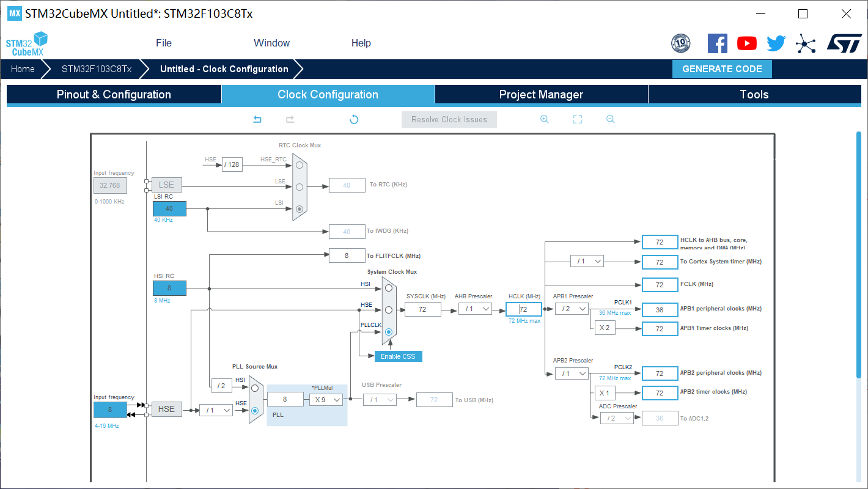
Task: Click the HCLK (MHz) input field
Action: (524, 309)
